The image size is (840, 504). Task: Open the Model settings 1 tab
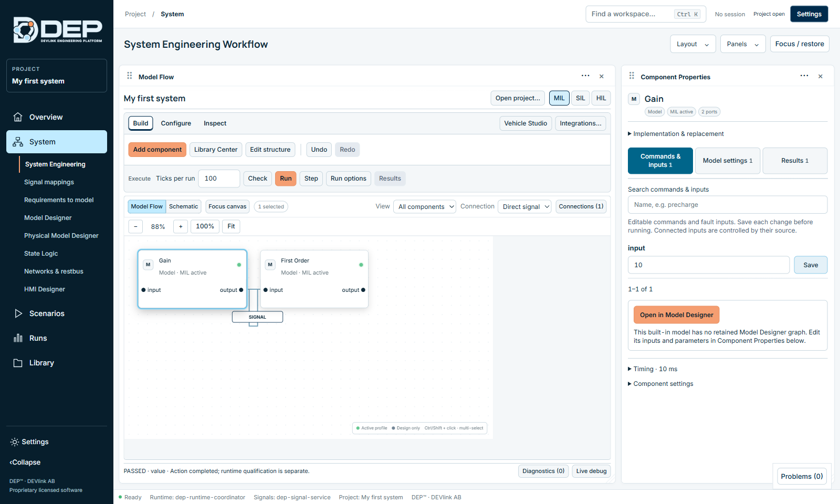point(728,161)
